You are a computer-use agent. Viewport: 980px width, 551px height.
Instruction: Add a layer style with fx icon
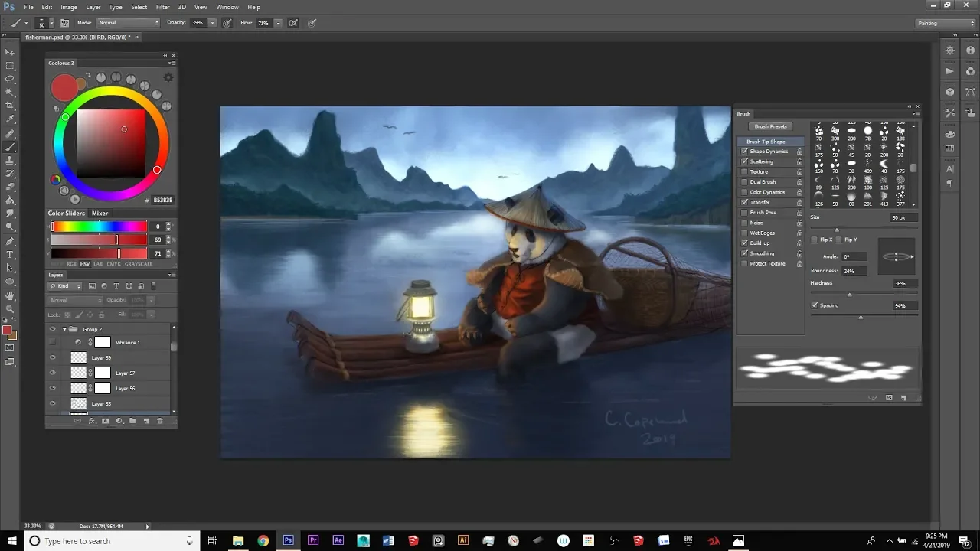92,421
